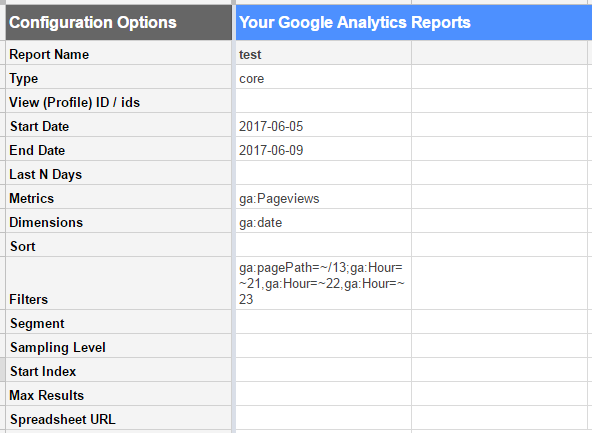592x433 pixels.
Task: Select the empty Start Index value cell
Action: (x=324, y=371)
